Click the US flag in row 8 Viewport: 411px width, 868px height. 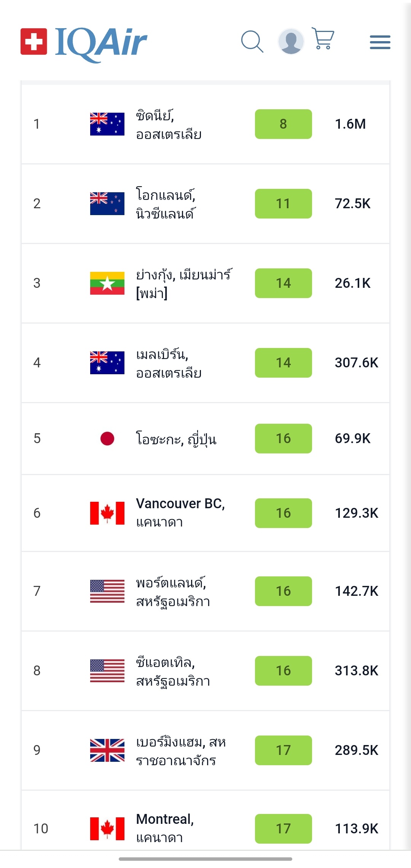pos(107,670)
